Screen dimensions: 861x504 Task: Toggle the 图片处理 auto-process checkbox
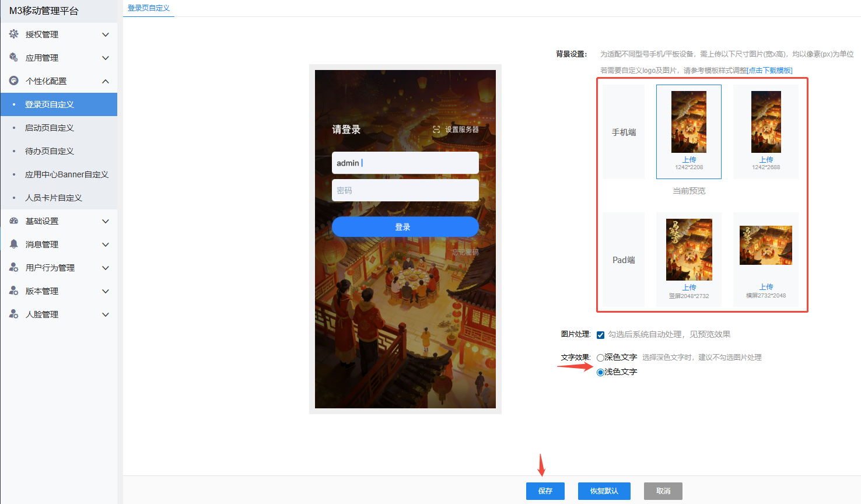tap(600, 335)
